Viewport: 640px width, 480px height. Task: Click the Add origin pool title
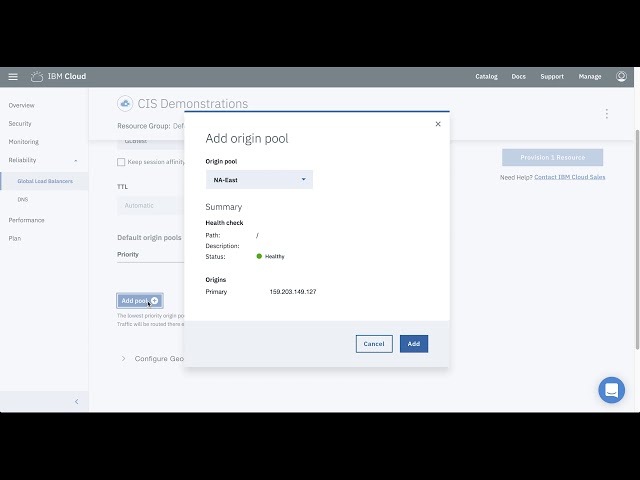click(247, 138)
